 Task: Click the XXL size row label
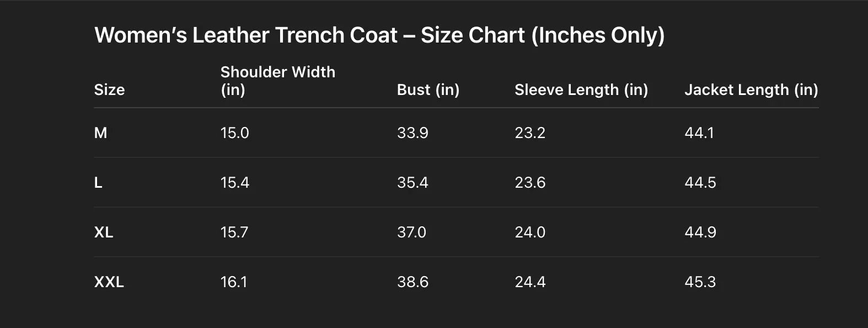109,282
